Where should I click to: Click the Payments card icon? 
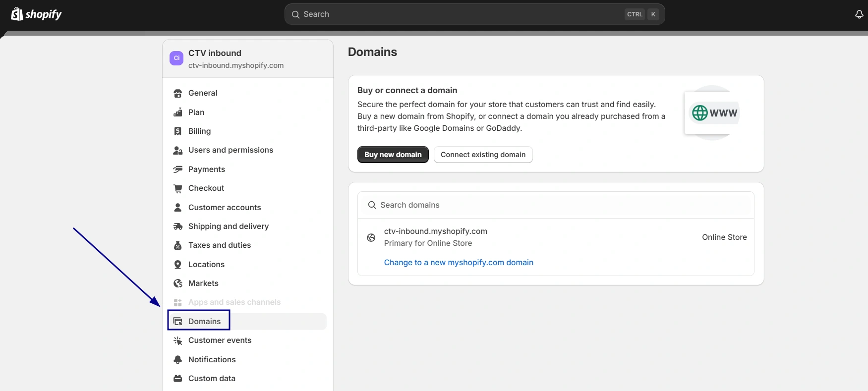177,169
